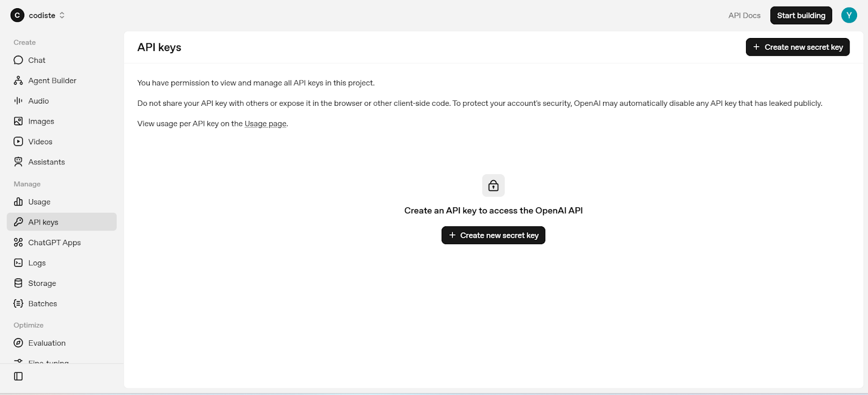The width and height of the screenshot is (868, 395).
Task: Open Assistants using the robot icon
Action: pyautogui.click(x=18, y=162)
